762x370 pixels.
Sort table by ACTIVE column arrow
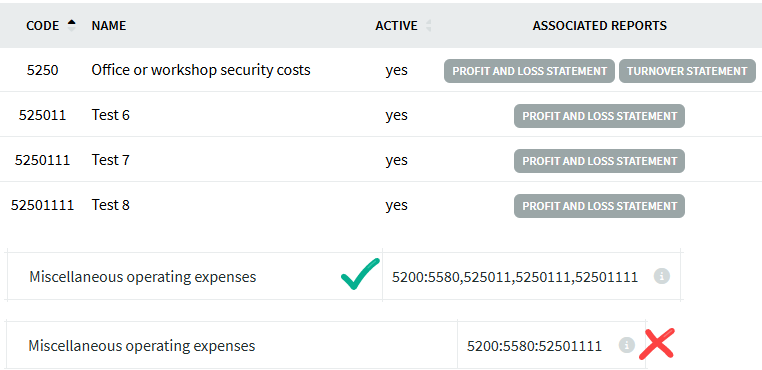428,25
